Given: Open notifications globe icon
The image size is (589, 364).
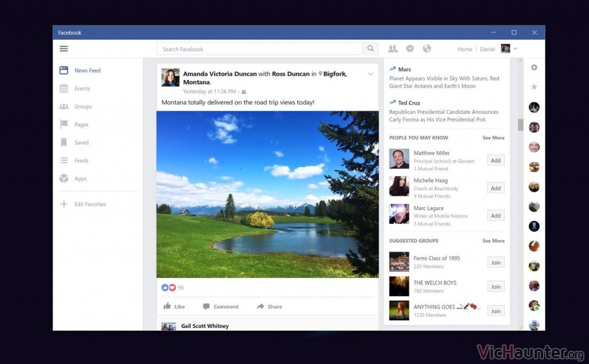Looking at the screenshot, I should click(427, 48).
